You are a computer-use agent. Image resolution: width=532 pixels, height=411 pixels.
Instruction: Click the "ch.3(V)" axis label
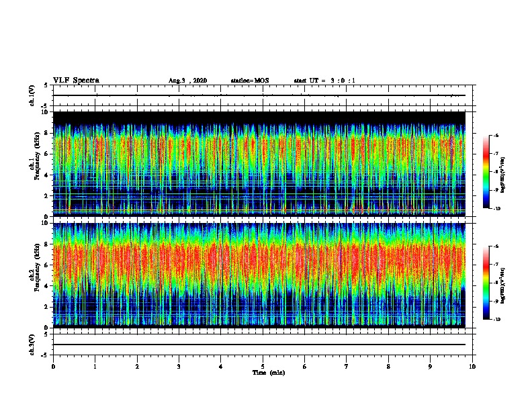pyautogui.click(x=32, y=345)
